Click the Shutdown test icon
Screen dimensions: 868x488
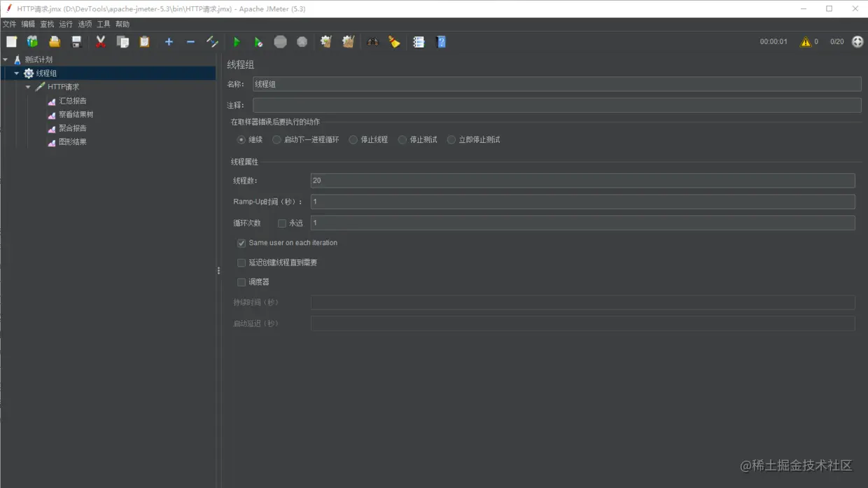point(302,42)
